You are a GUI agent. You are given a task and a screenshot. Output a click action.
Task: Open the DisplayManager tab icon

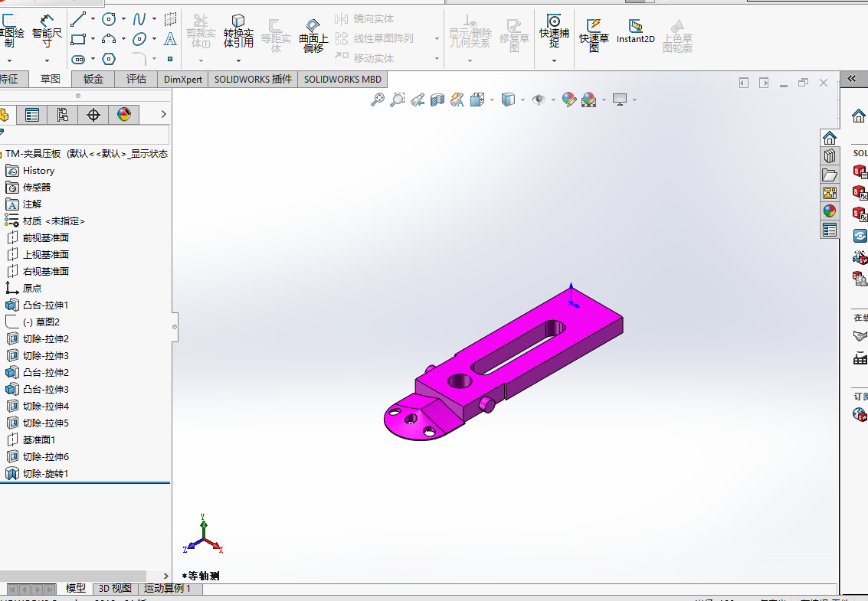(x=124, y=115)
